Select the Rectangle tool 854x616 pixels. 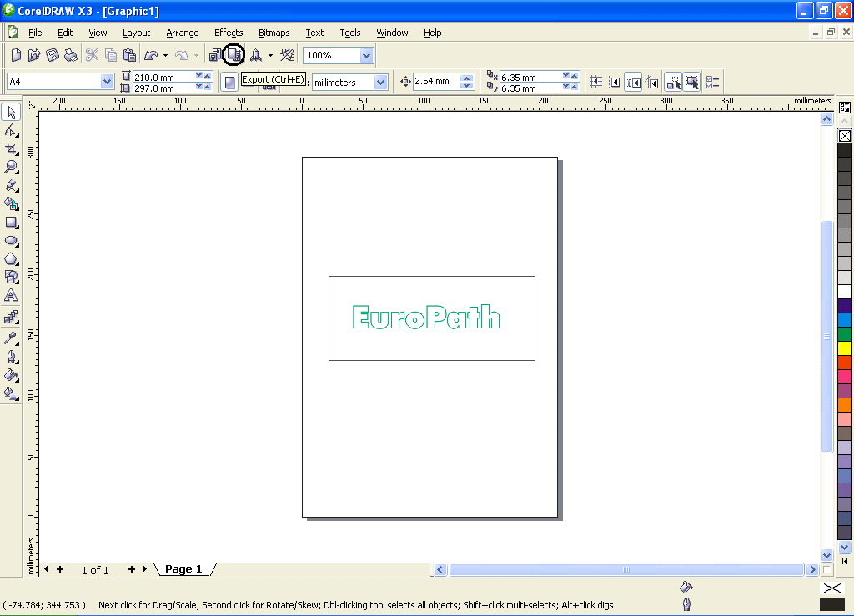11,223
